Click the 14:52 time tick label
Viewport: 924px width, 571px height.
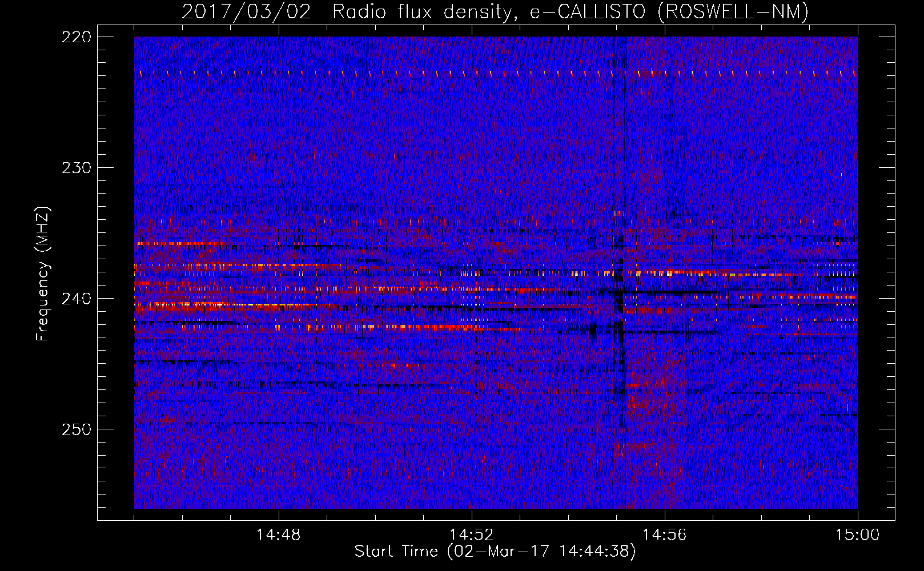point(472,535)
